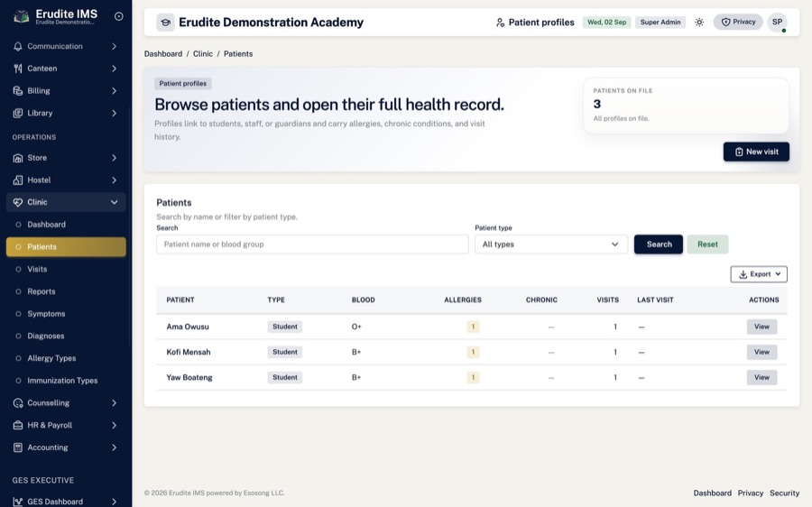The width and height of the screenshot is (812, 507).
Task: Click the clipboard icon in New visit
Action: (739, 152)
